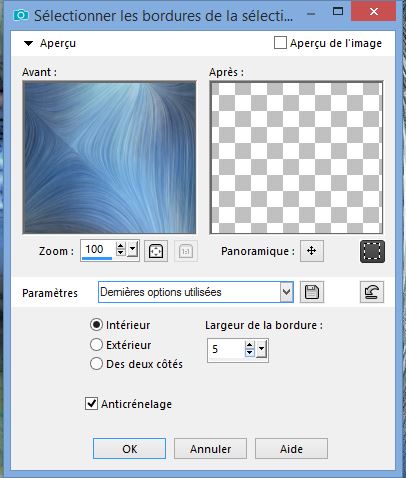The height and width of the screenshot is (478, 406).
Task: Click the Panoramique pan arrows icon
Action: coord(312,251)
